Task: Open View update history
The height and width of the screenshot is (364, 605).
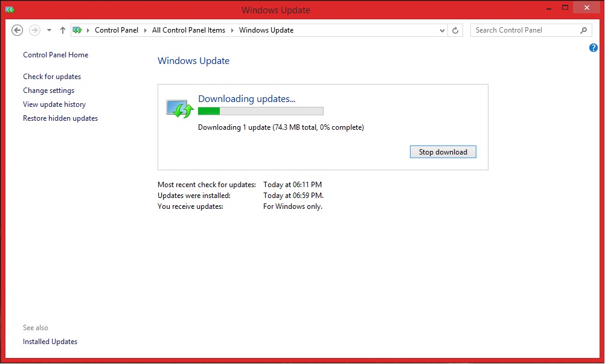Action: pyautogui.click(x=54, y=104)
